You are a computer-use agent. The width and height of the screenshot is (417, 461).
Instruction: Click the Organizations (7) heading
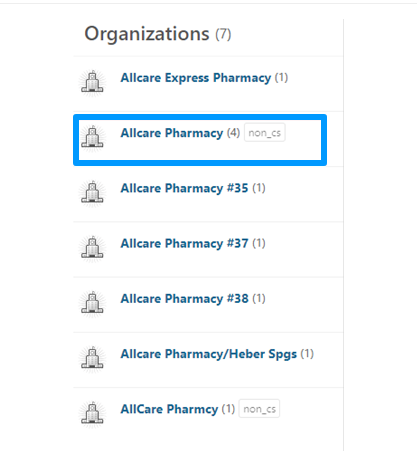158,34
